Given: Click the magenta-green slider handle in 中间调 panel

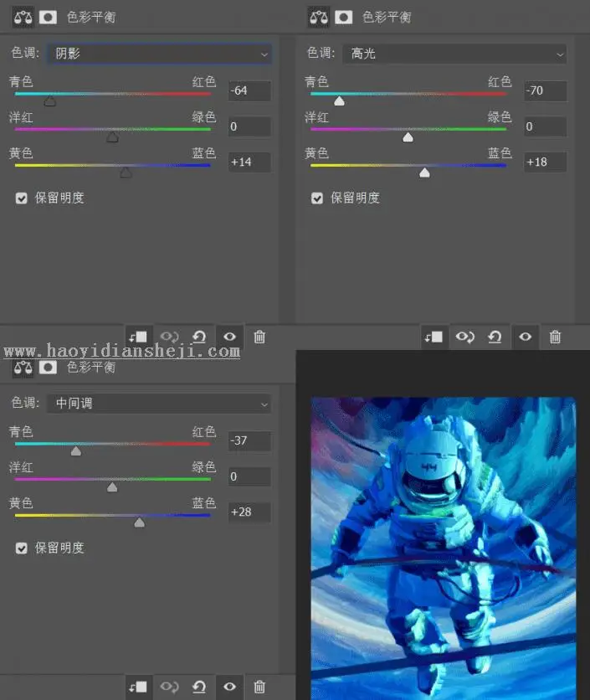Looking at the screenshot, I should (112, 487).
